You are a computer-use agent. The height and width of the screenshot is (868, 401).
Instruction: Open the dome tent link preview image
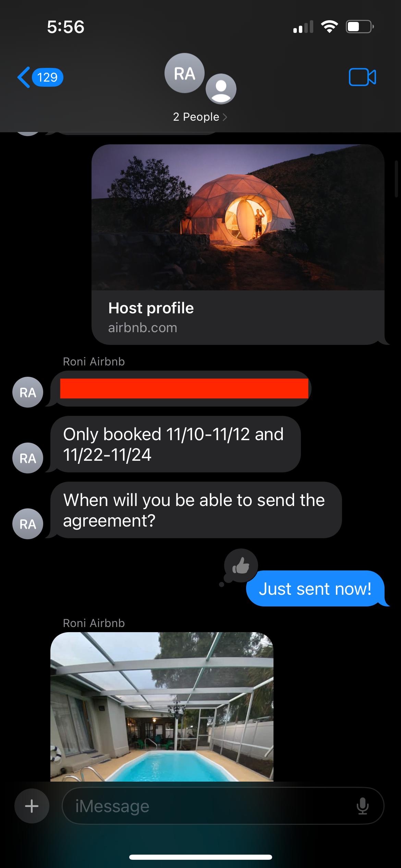coord(238,217)
